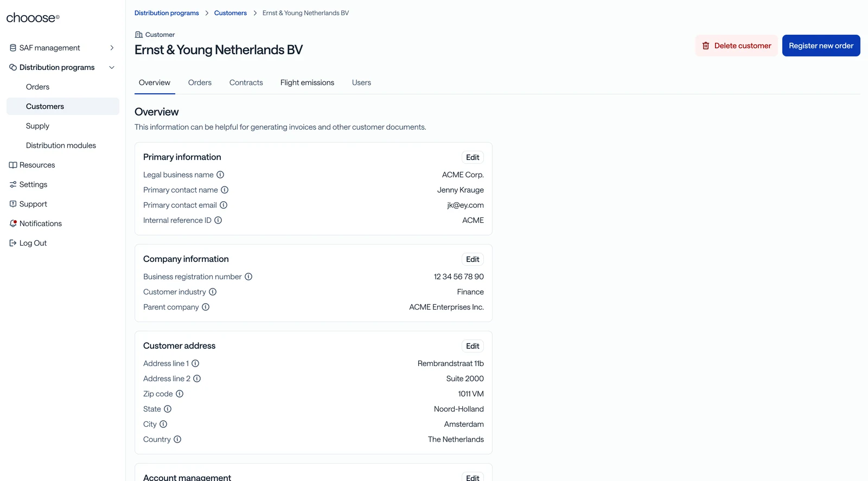The height and width of the screenshot is (481, 868).
Task: Open Orders in the sidebar
Action: (x=63, y=87)
